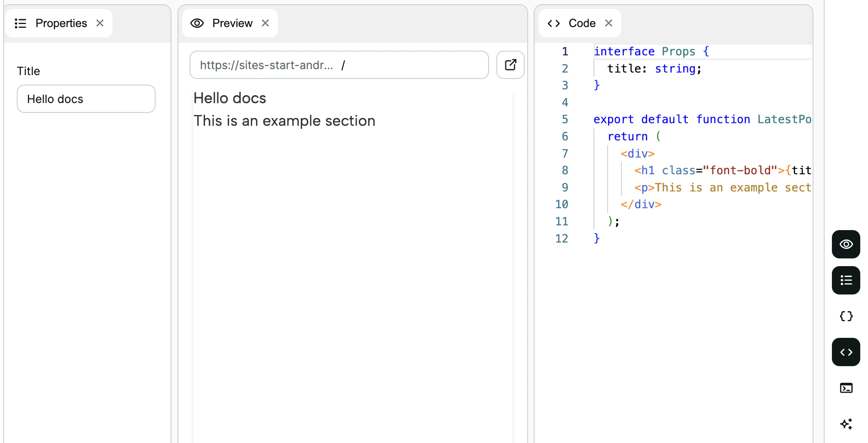This screenshot has width=868, height=443.
Task: Click the h1 class="font-bold" code line
Action: click(723, 170)
